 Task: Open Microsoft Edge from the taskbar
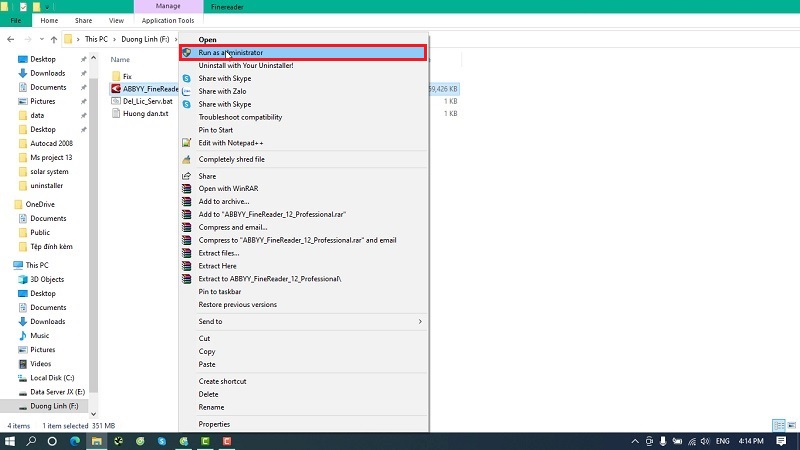coord(74,441)
